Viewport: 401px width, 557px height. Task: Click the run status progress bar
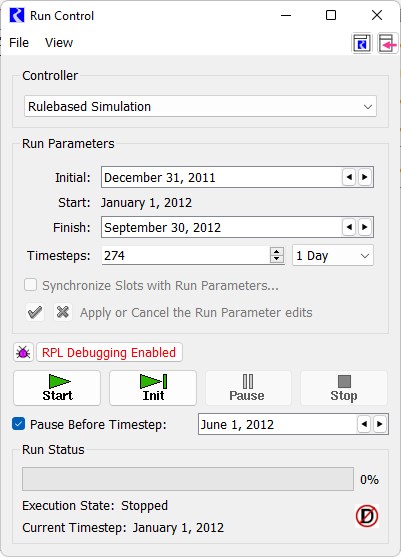pos(188,479)
